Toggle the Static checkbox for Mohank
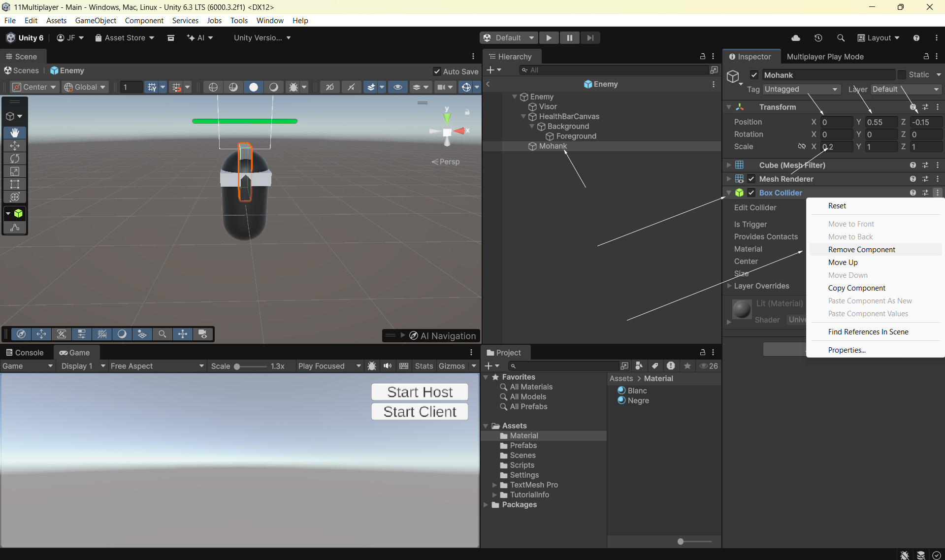This screenshot has width=945, height=560. click(x=902, y=75)
